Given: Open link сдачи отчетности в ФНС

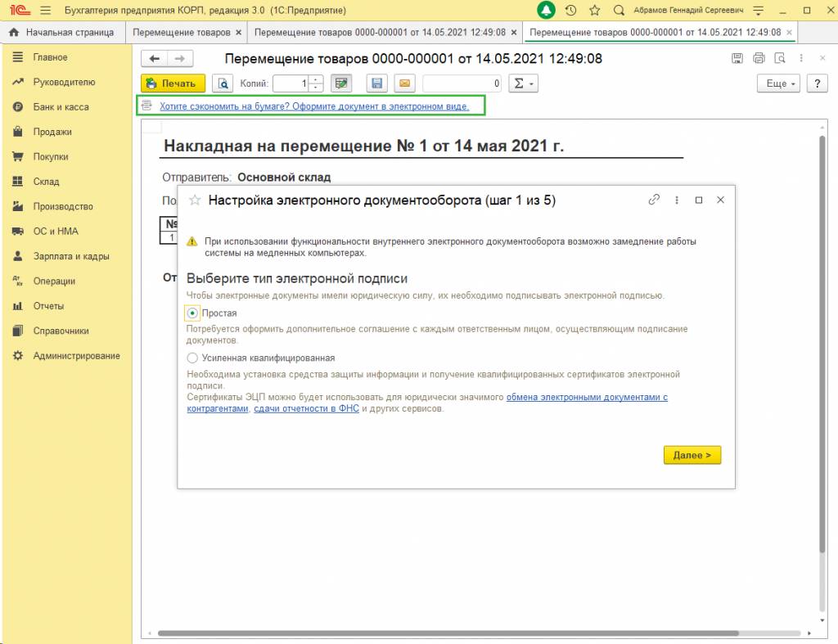Looking at the screenshot, I should point(306,409).
